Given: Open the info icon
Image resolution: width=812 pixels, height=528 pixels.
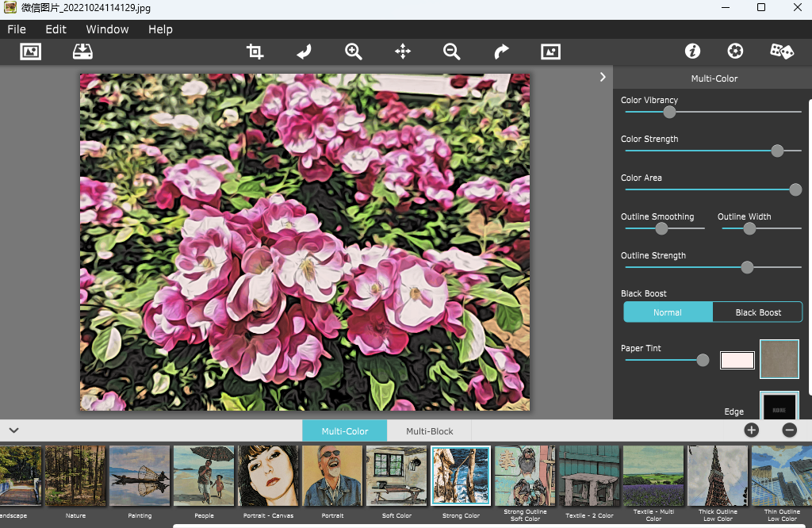Looking at the screenshot, I should point(692,52).
